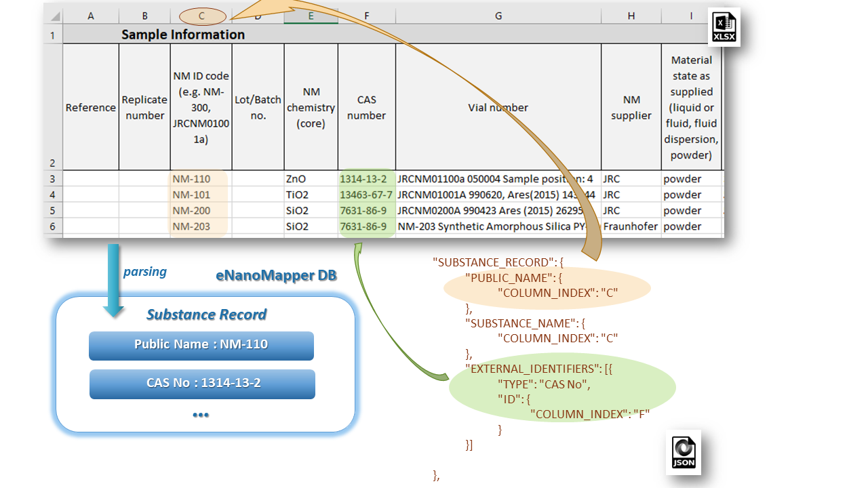Screen dimensions: 868x488
Task: Click the Replicate number header cell
Action: pos(144,107)
